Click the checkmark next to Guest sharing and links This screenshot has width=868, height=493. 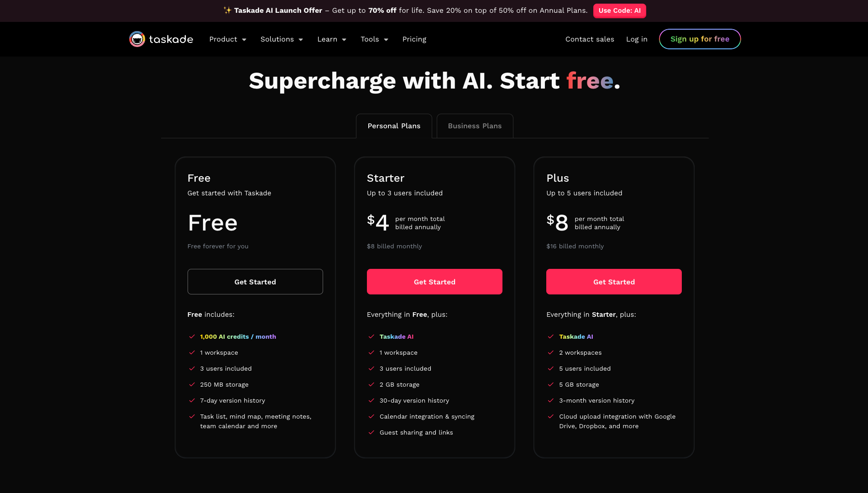click(371, 433)
